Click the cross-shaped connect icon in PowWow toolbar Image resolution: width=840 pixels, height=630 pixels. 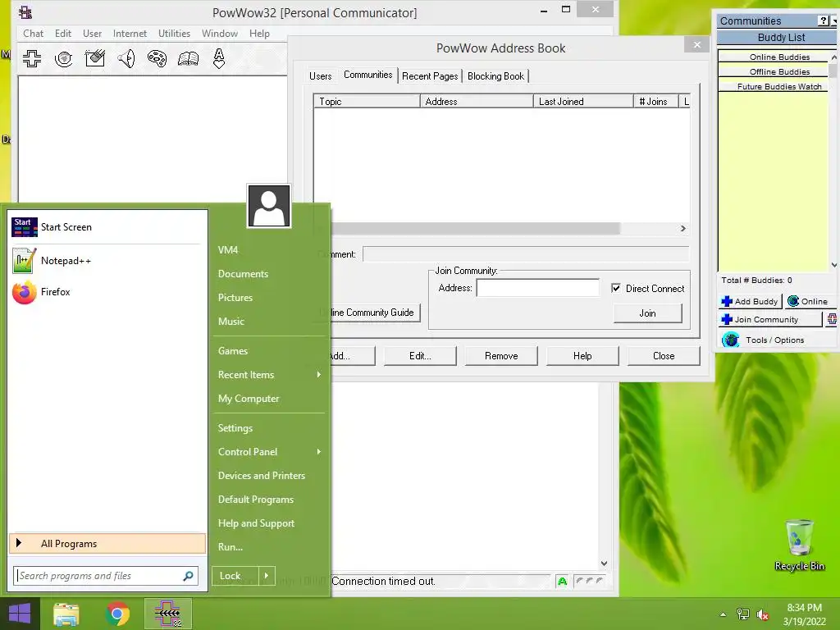pyautogui.click(x=32, y=58)
